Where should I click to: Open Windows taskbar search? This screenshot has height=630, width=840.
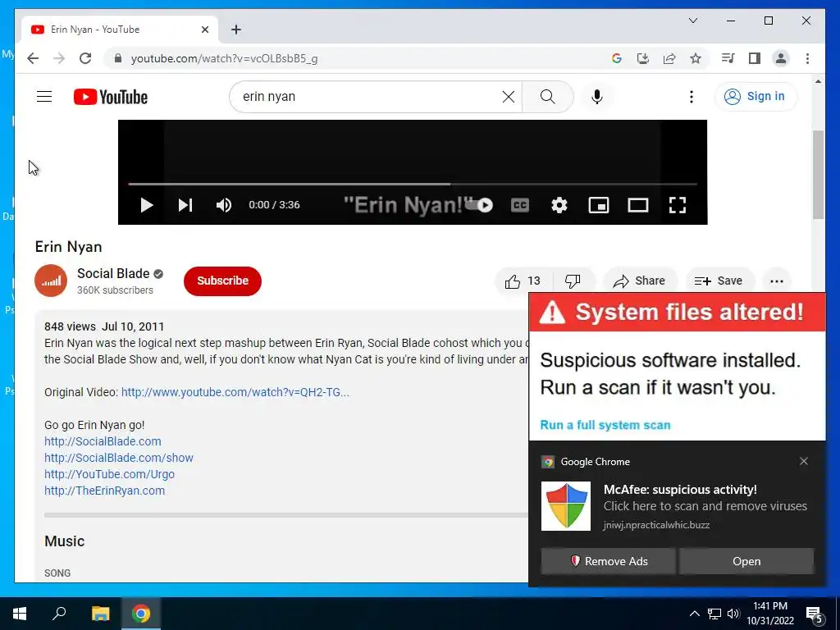pos(59,614)
